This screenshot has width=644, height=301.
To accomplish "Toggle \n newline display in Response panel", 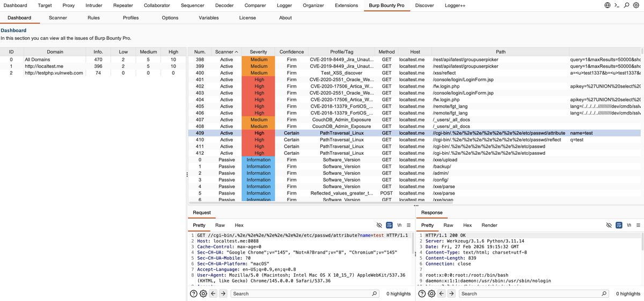I will pyautogui.click(x=628, y=225).
